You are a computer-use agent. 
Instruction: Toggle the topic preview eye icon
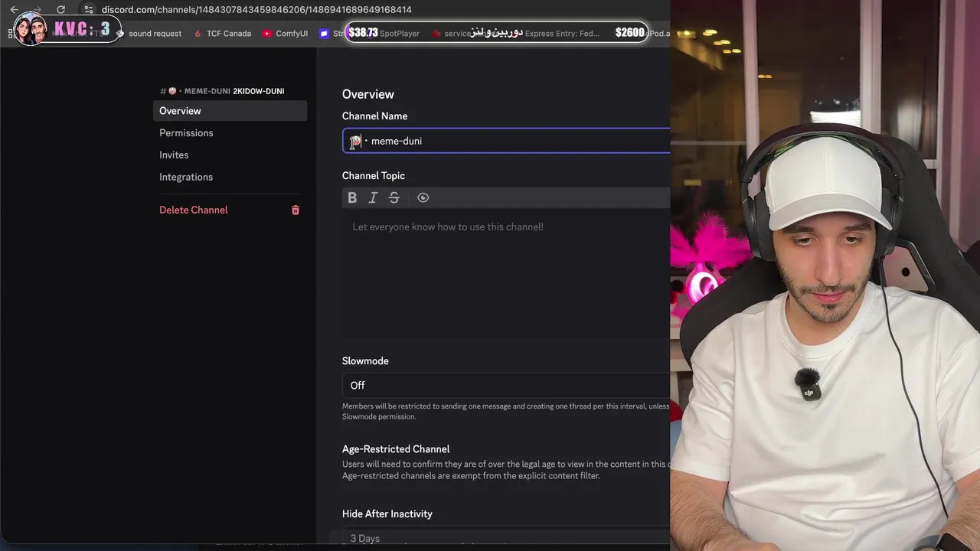423,197
